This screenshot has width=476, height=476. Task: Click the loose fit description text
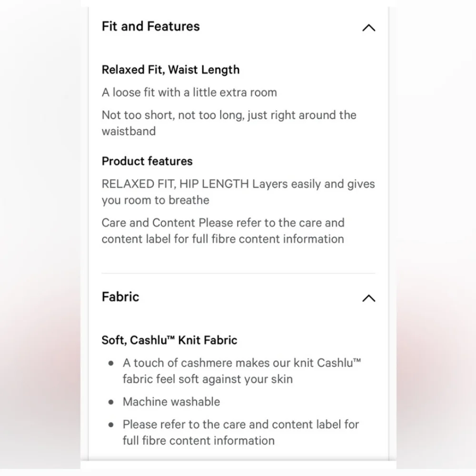189,92
